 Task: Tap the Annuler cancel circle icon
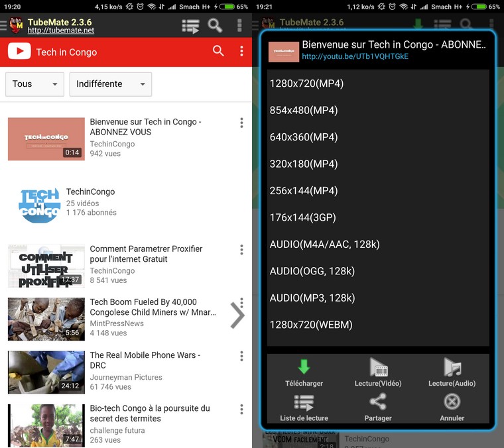[452, 402]
